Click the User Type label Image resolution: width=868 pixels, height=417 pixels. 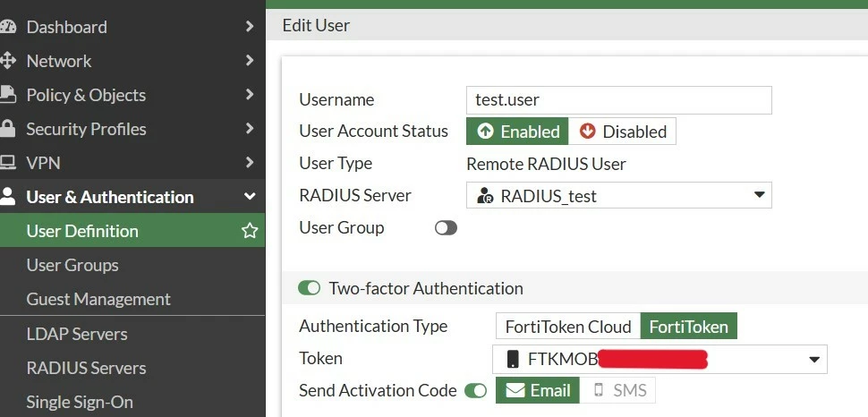[336, 164]
